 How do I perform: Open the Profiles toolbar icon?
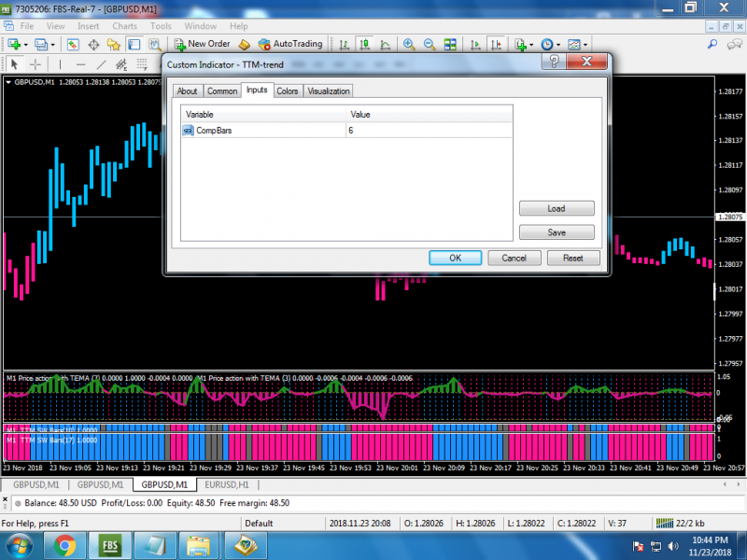(x=41, y=44)
